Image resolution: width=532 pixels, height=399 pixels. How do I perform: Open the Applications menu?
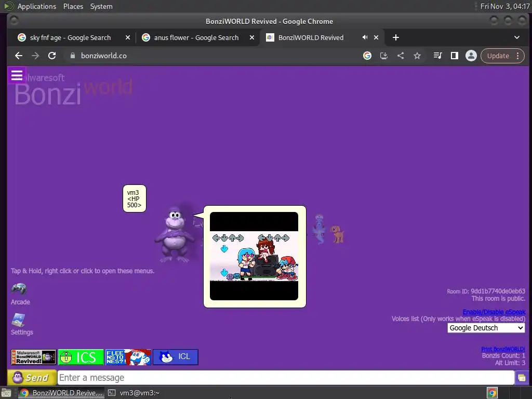pyautogui.click(x=37, y=6)
